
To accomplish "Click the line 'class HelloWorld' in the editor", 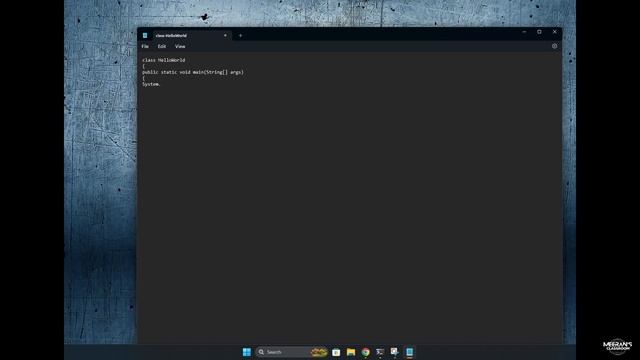I will pos(164,60).
